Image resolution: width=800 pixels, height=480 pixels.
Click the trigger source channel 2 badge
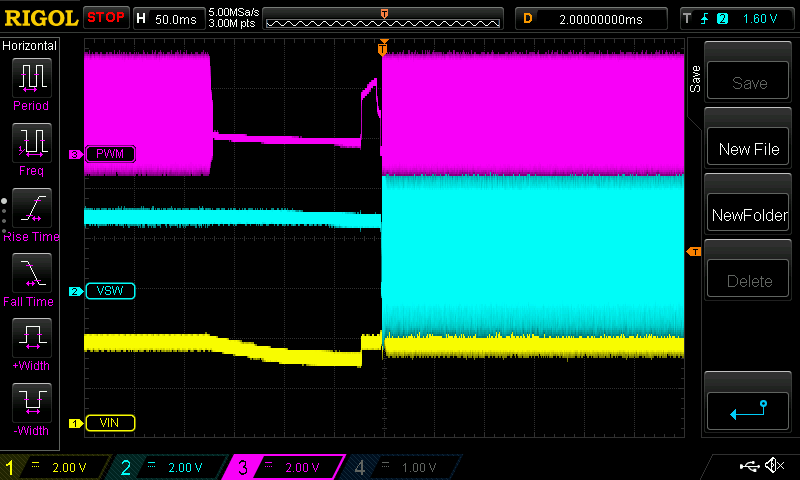point(722,19)
